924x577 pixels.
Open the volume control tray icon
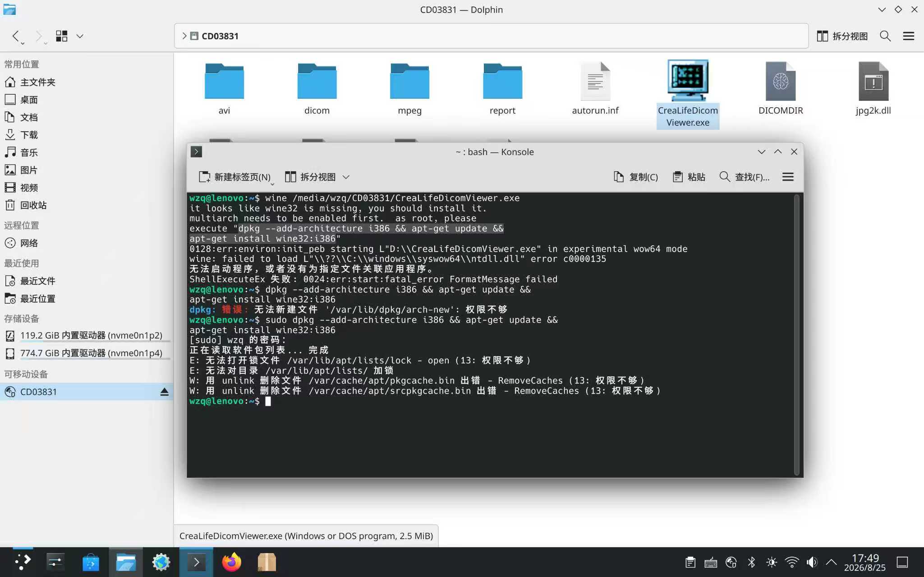812,562
